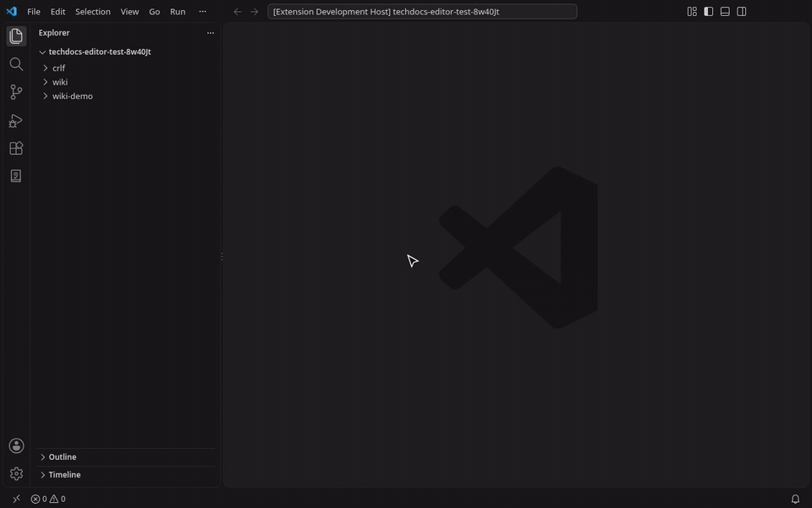
Task: Open the overflow menu after Run
Action: [202, 11]
